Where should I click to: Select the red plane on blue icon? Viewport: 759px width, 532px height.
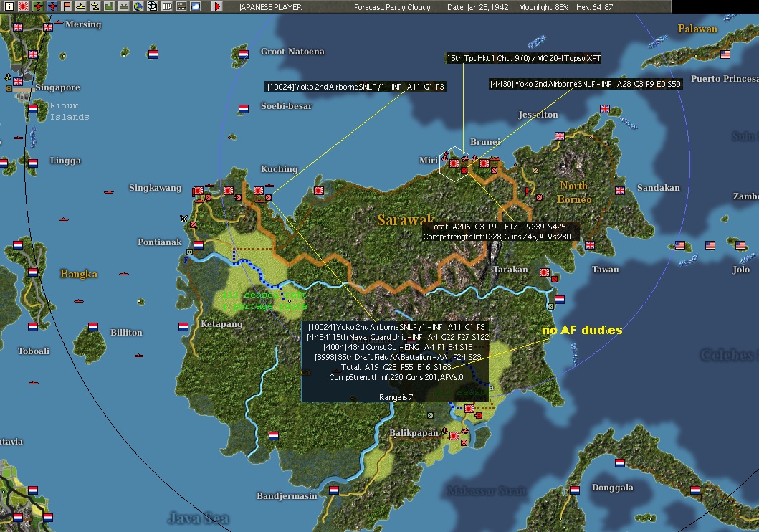coord(52,6)
